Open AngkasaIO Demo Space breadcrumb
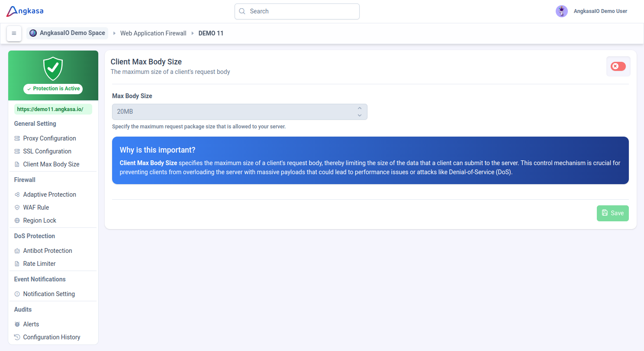The width and height of the screenshot is (644, 351). click(67, 33)
